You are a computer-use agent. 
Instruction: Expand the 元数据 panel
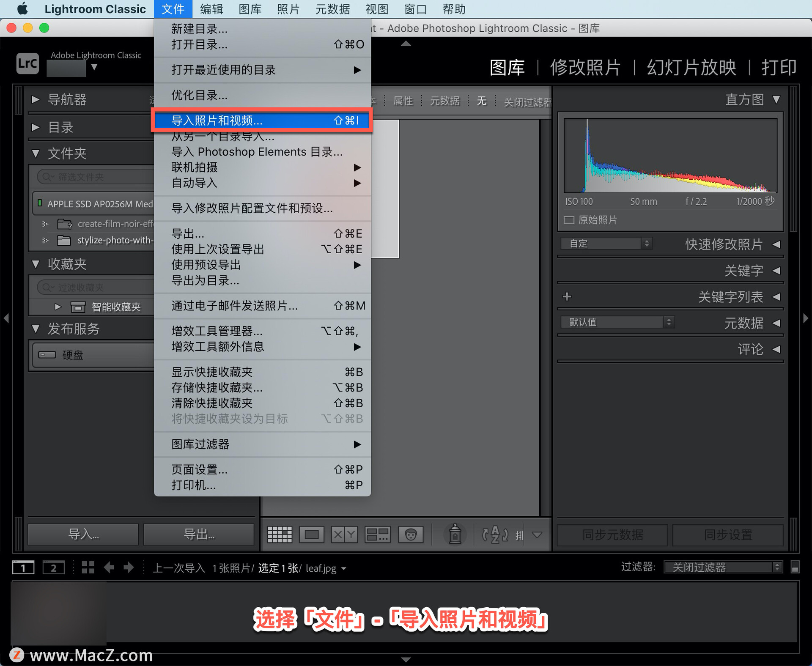(776, 323)
